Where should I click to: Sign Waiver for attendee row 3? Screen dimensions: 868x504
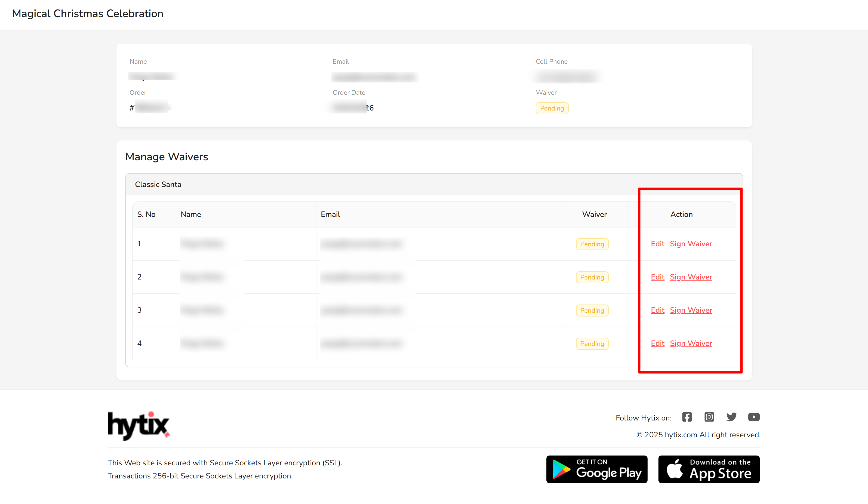[x=691, y=310]
